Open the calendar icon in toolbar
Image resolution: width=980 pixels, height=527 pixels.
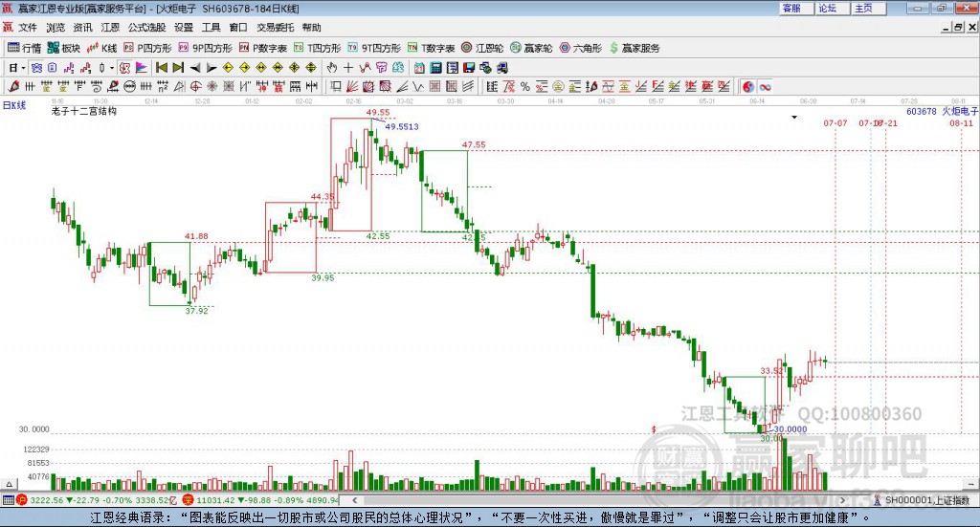click(x=419, y=68)
